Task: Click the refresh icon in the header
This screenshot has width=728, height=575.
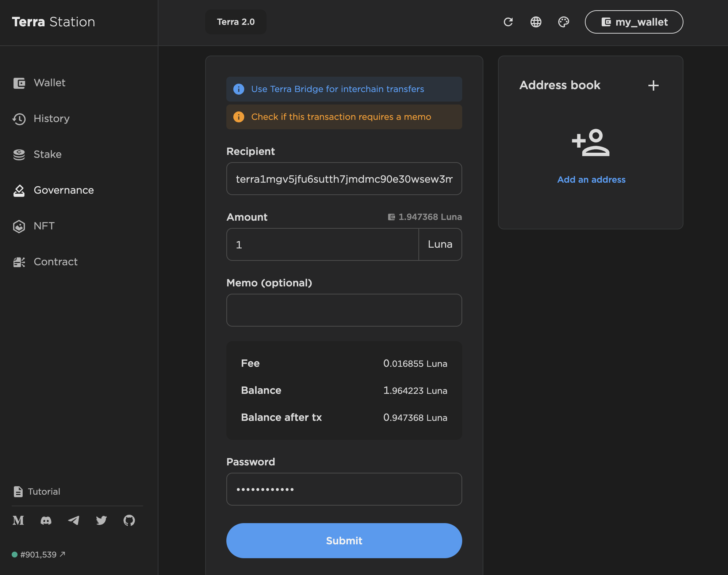Action: click(x=508, y=22)
